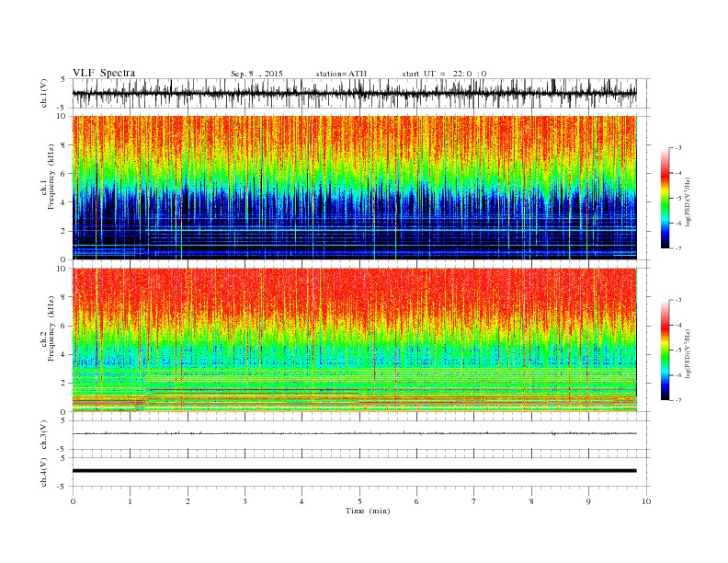Click the time-axis tick label '1'
This screenshot has width=728, height=563.
(x=130, y=501)
